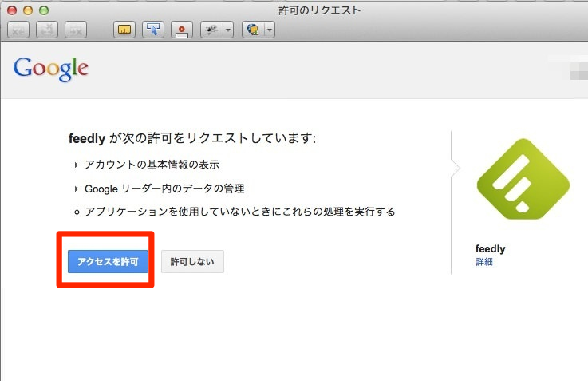Screen dimensions: 588x381
Task: Click the green feedly app logo
Action: coord(523,179)
